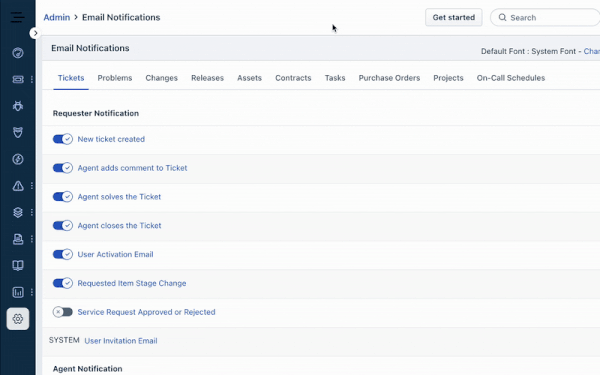600x375 pixels.
Task: Switch to the Purchase Orders tab
Action: pos(389,78)
